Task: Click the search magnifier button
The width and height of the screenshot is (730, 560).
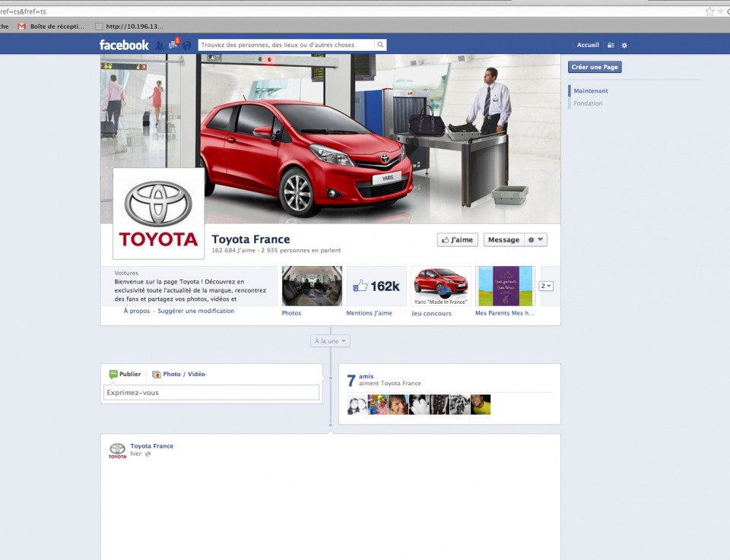Action: 380,45
